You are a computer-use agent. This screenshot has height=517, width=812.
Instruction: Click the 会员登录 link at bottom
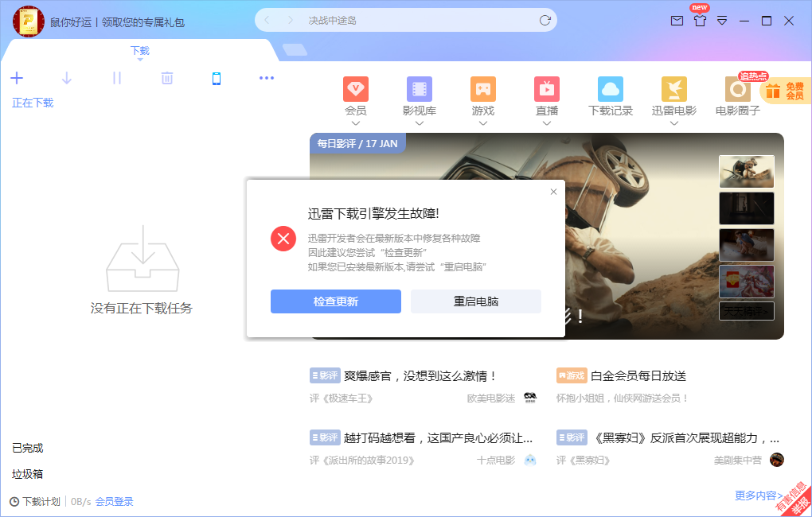tap(113, 502)
